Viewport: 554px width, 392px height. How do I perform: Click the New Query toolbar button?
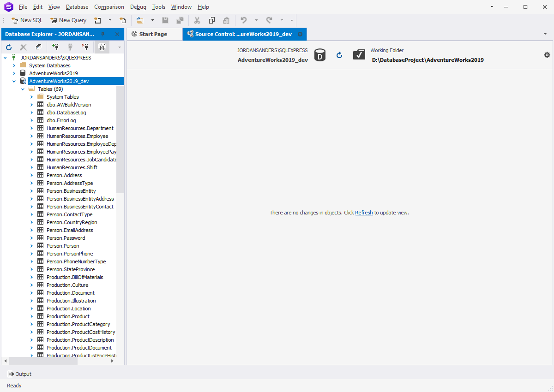68,20
